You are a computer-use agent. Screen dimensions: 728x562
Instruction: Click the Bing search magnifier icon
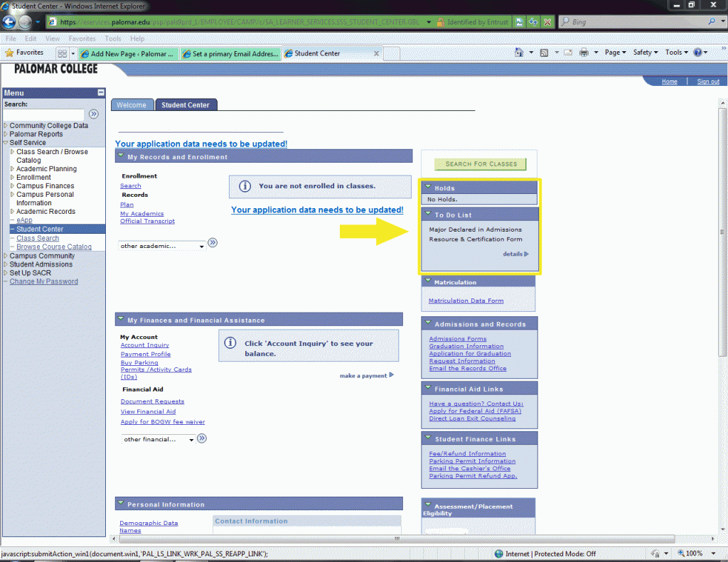[x=711, y=21]
